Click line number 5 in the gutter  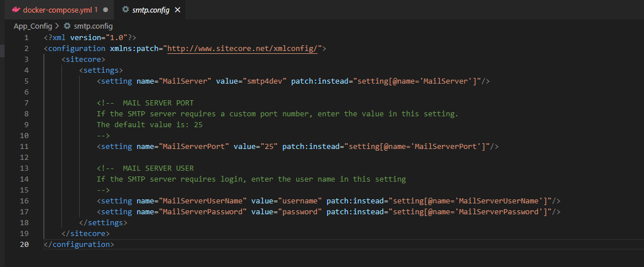26,81
